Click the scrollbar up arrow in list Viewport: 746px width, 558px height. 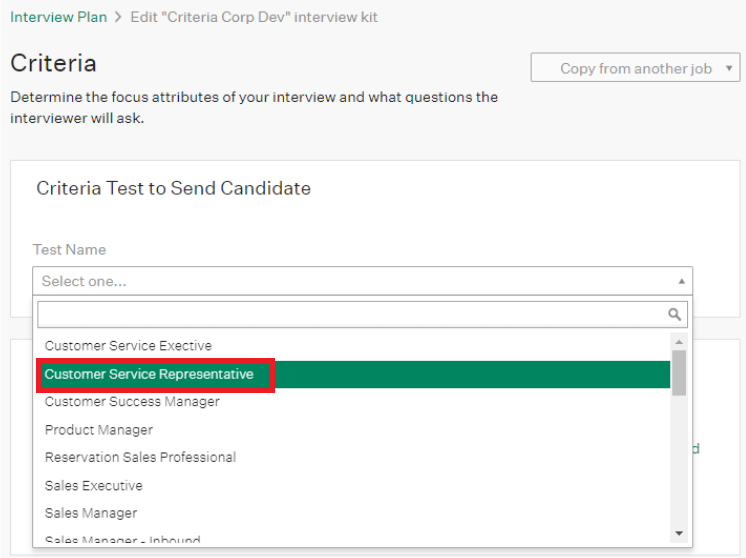tap(680, 341)
